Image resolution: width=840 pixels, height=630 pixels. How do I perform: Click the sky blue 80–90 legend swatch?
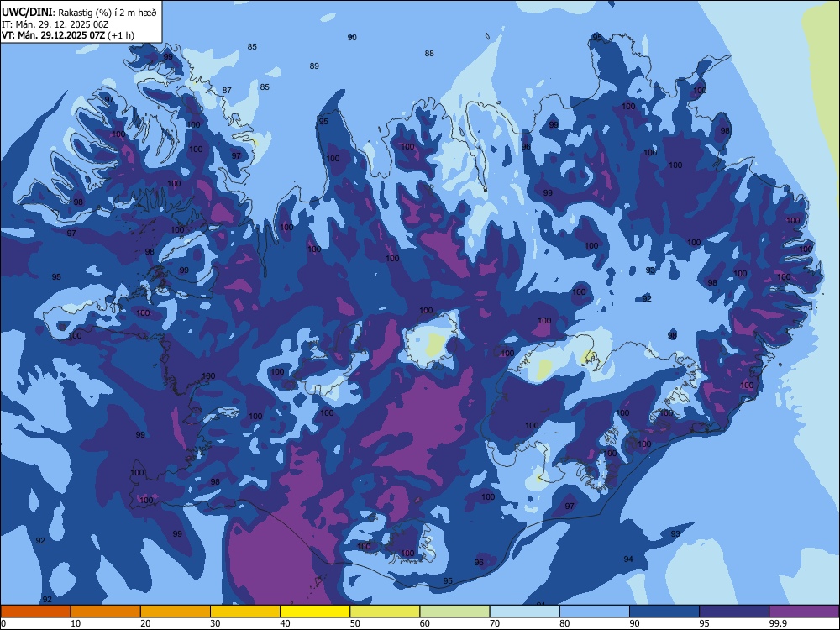click(595, 612)
